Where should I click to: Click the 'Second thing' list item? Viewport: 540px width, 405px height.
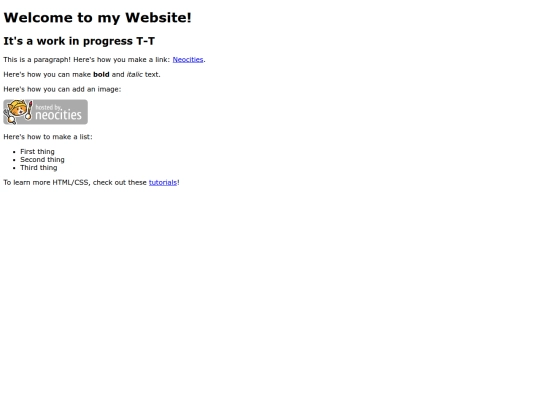click(x=42, y=159)
